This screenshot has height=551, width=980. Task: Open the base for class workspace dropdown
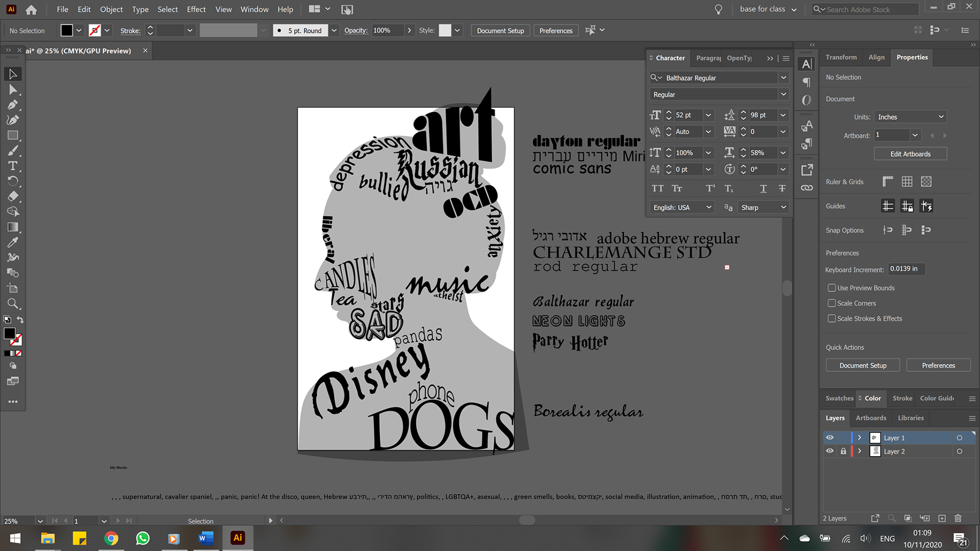[768, 9]
